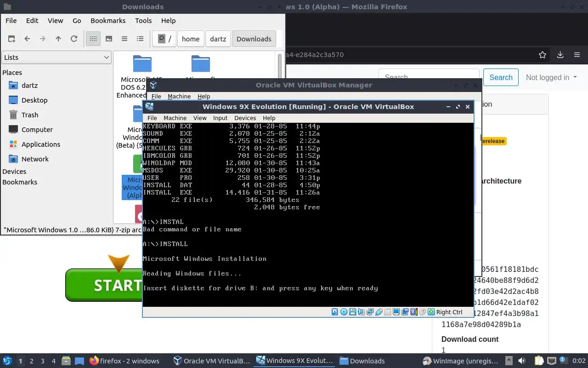
Task: Reload the Downloads folder view
Action: click(x=74, y=39)
